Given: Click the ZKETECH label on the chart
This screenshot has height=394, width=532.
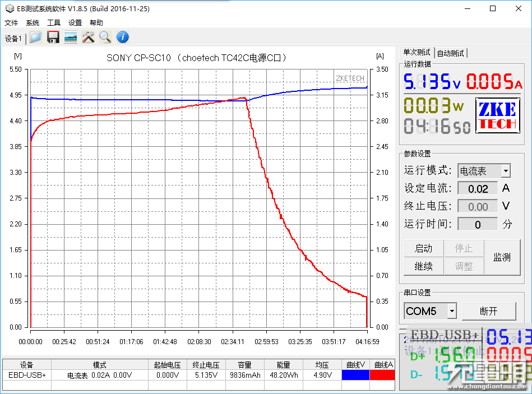Looking at the screenshot, I should tap(350, 78).
